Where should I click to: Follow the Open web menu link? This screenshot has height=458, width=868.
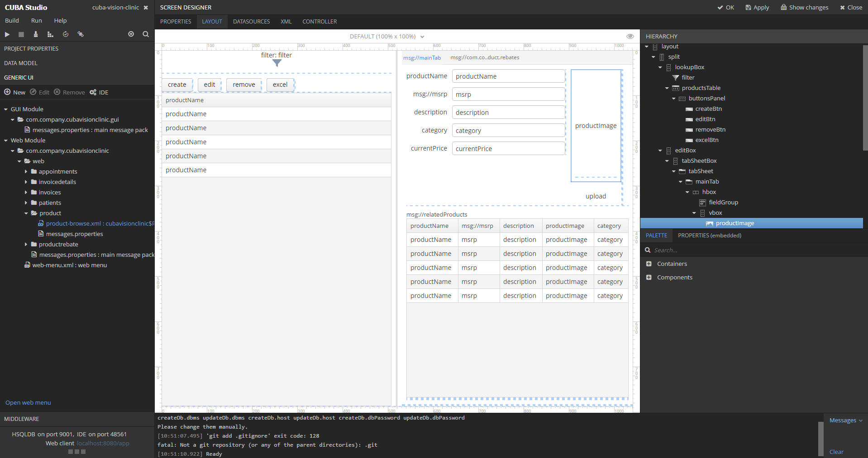tap(28, 403)
